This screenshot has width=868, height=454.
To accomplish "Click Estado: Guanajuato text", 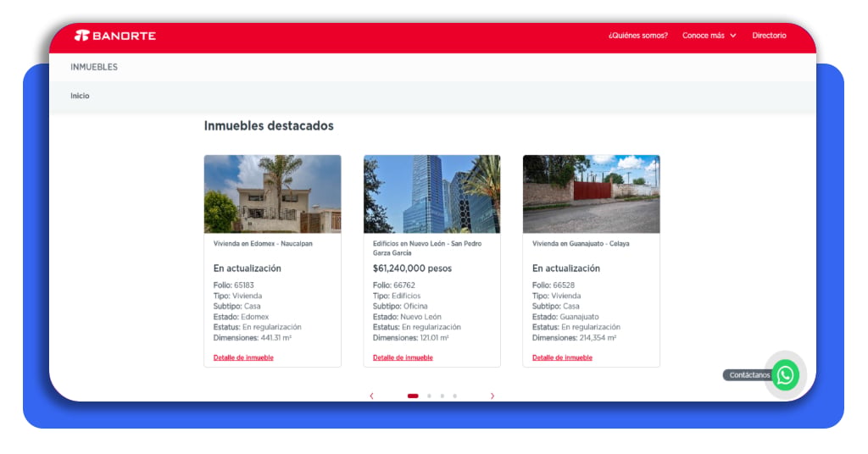I will pos(565,317).
